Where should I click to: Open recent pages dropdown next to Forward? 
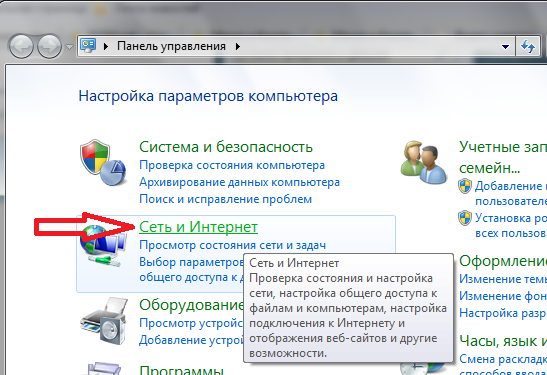[x=69, y=46]
